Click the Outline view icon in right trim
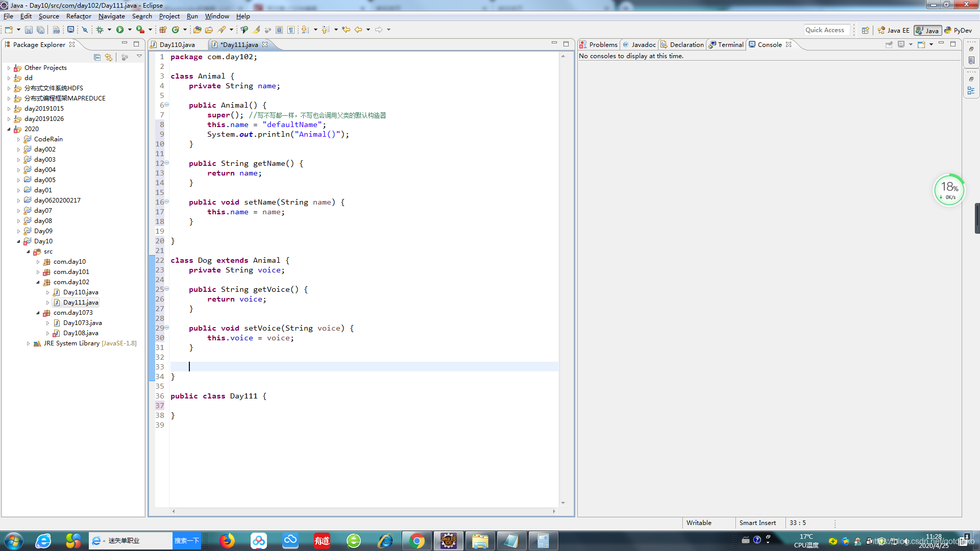Viewport: 980px width, 551px height. pyautogui.click(x=971, y=91)
